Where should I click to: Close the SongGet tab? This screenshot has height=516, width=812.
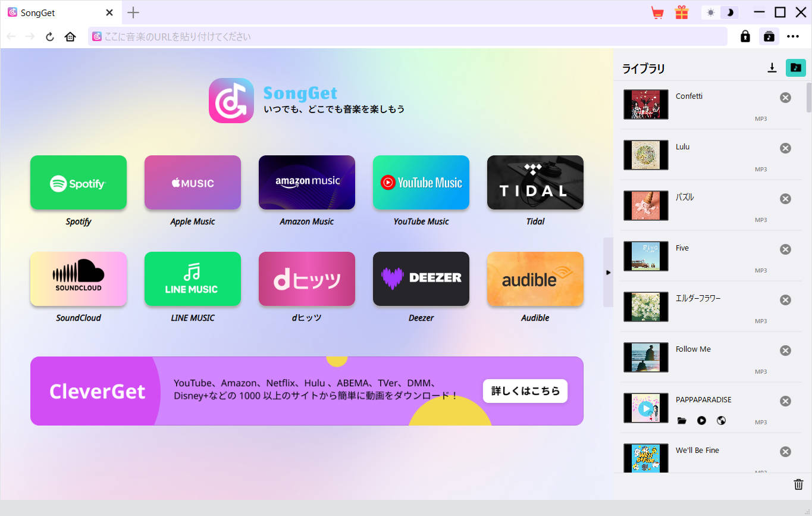(x=109, y=12)
